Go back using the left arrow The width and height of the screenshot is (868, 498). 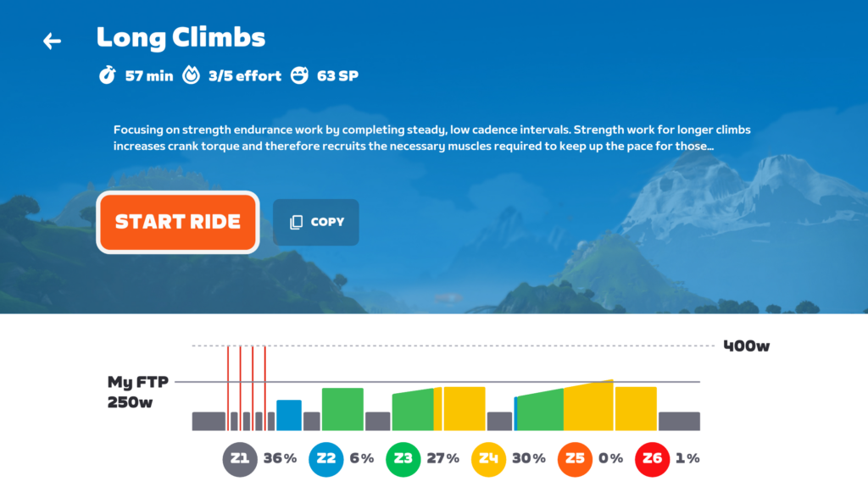(x=52, y=41)
